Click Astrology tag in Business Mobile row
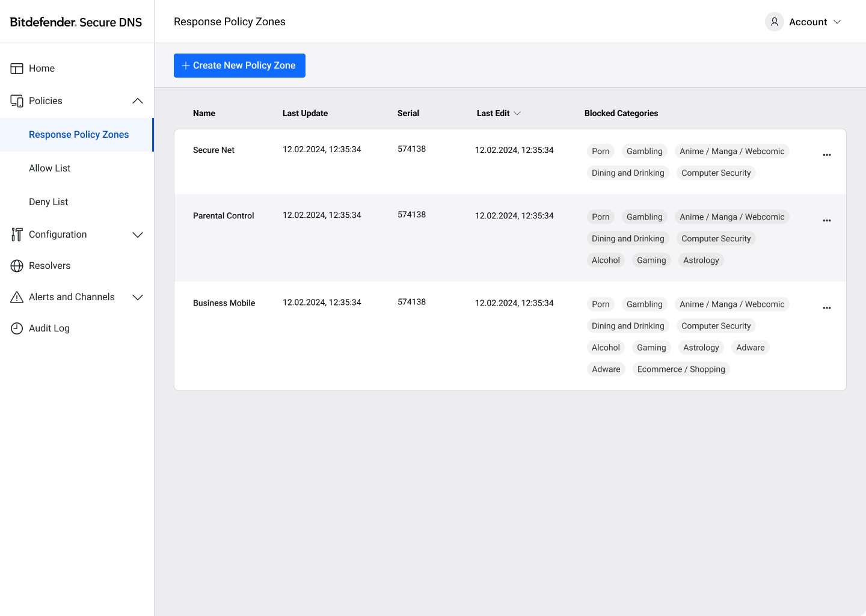The image size is (866, 616). [701, 348]
